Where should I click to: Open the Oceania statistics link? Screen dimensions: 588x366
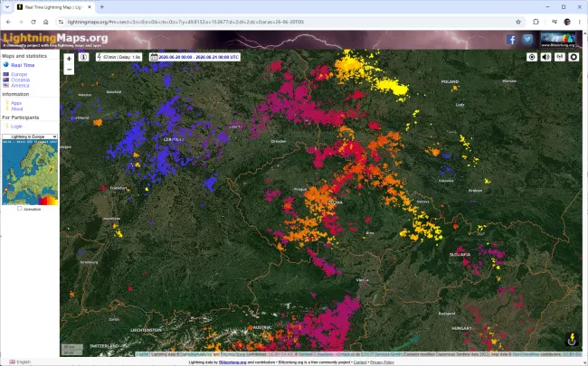point(20,80)
